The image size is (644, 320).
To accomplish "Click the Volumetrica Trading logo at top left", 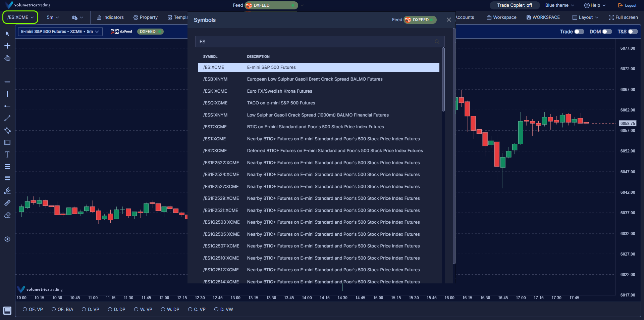I will tap(28, 5).
